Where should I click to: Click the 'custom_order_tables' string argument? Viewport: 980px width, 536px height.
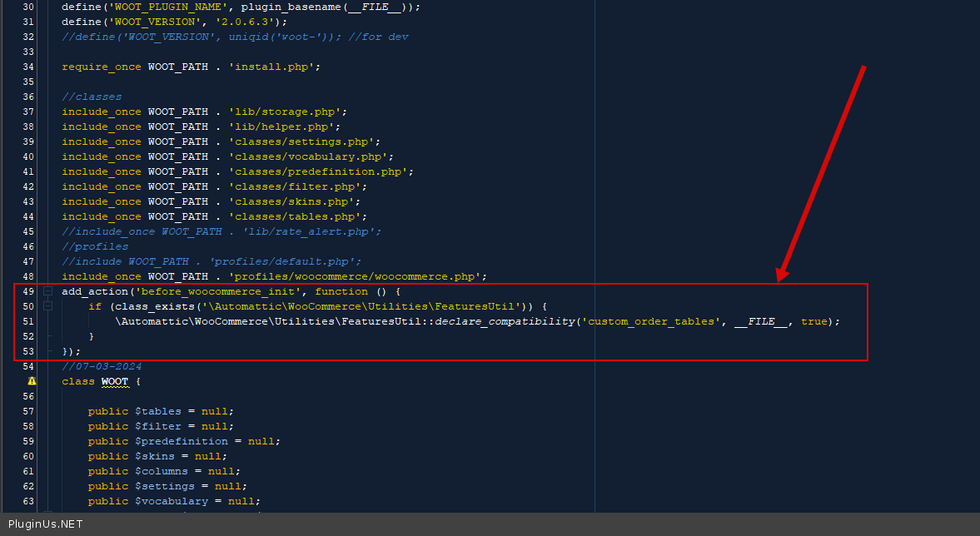(654, 321)
